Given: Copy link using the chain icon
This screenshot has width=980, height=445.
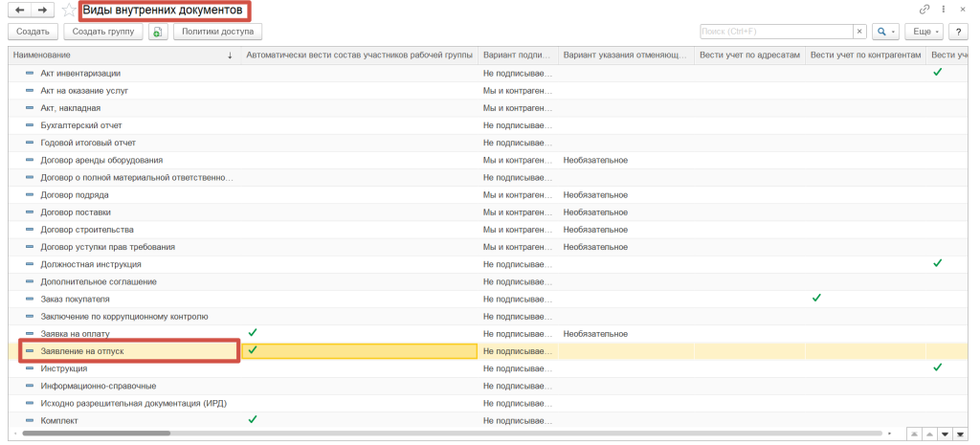Looking at the screenshot, I should click(x=924, y=10).
